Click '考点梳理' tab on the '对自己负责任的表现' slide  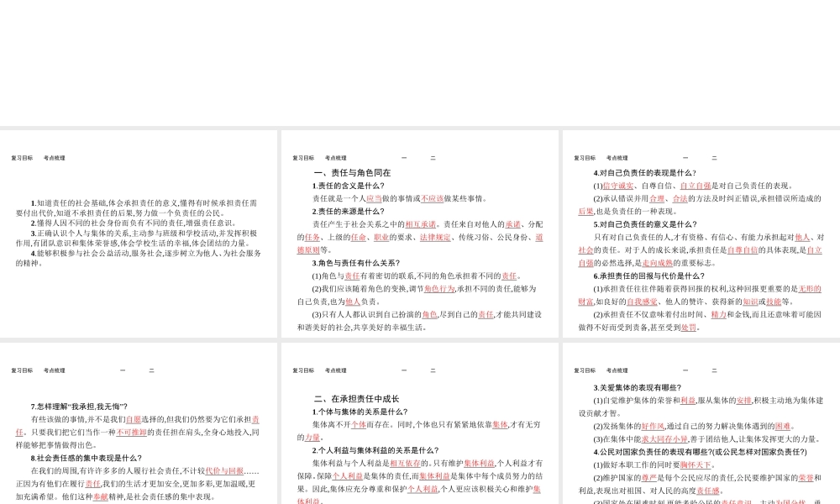(617, 158)
